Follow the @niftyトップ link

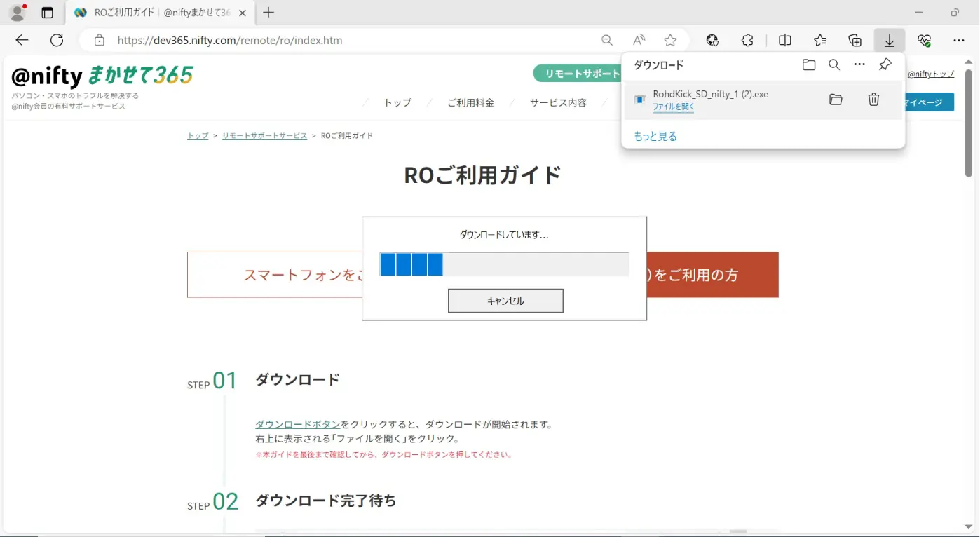coord(931,74)
